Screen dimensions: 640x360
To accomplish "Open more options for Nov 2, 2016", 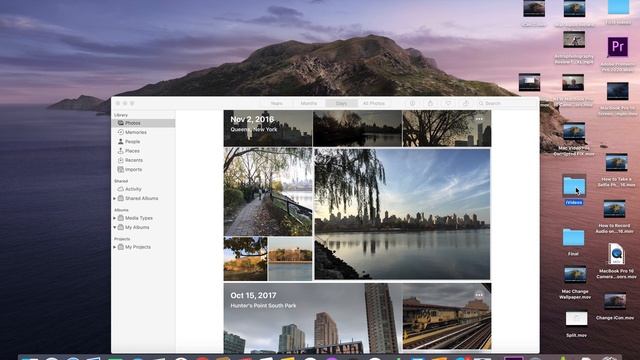I will (479, 119).
